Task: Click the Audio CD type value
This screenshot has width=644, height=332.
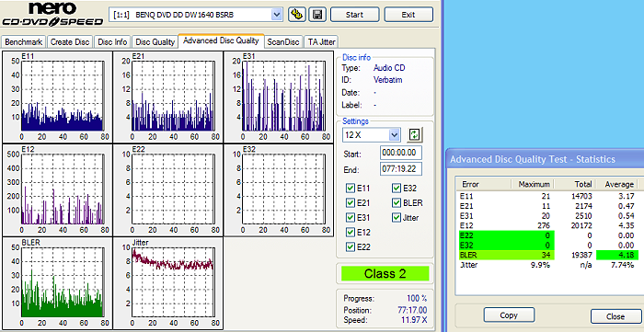Action: click(389, 68)
